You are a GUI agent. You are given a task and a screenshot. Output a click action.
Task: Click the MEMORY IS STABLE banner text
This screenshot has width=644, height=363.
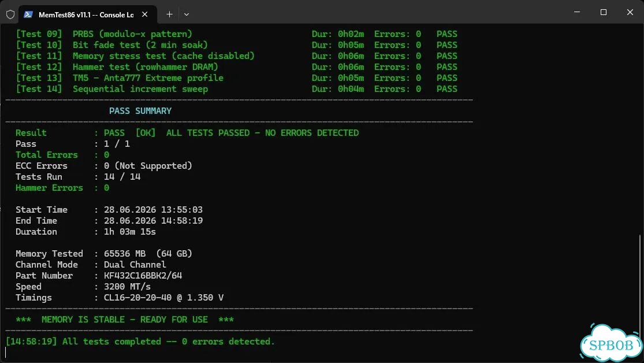click(x=125, y=320)
